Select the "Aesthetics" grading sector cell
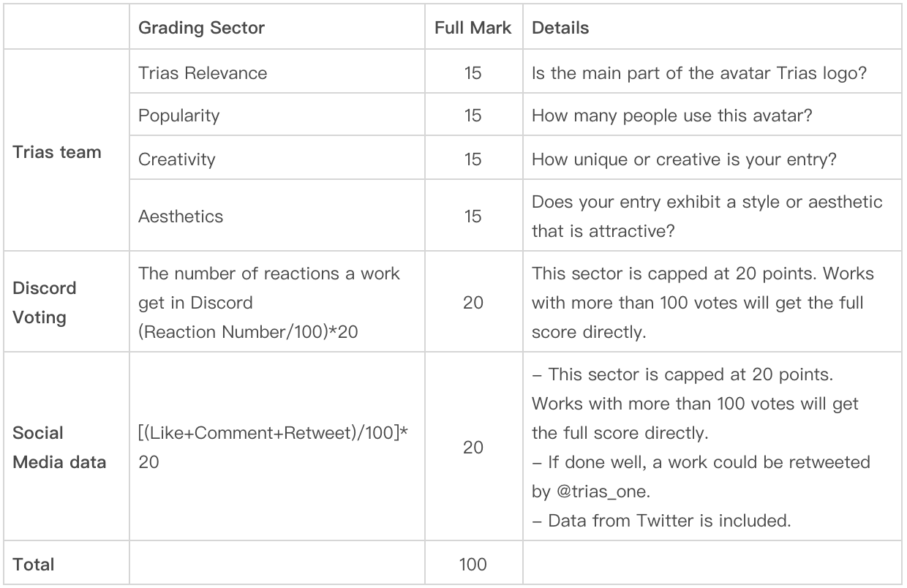The image size is (907, 588). tap(181, 216)
